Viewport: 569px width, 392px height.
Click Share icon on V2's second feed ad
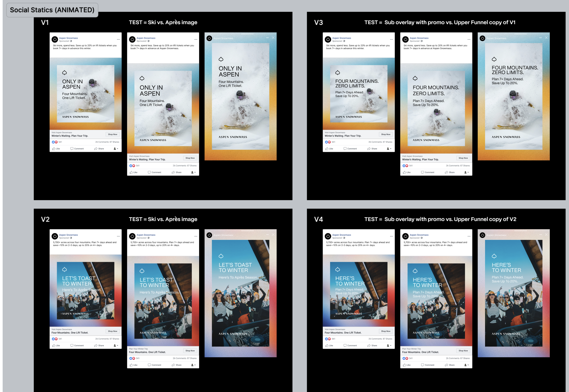coord(173,365)
